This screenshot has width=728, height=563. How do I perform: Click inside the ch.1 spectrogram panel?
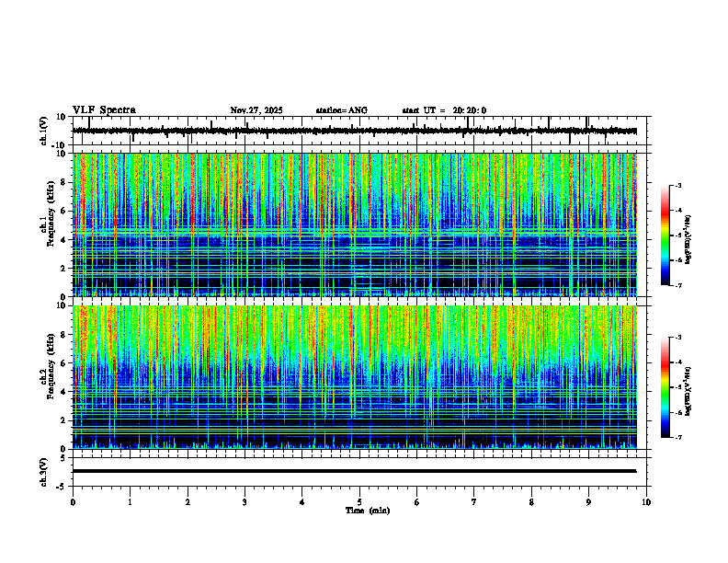(x=355, y=224)
